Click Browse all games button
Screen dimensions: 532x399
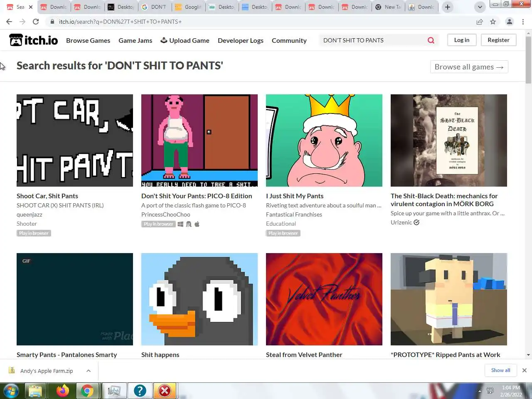(469, 67)
